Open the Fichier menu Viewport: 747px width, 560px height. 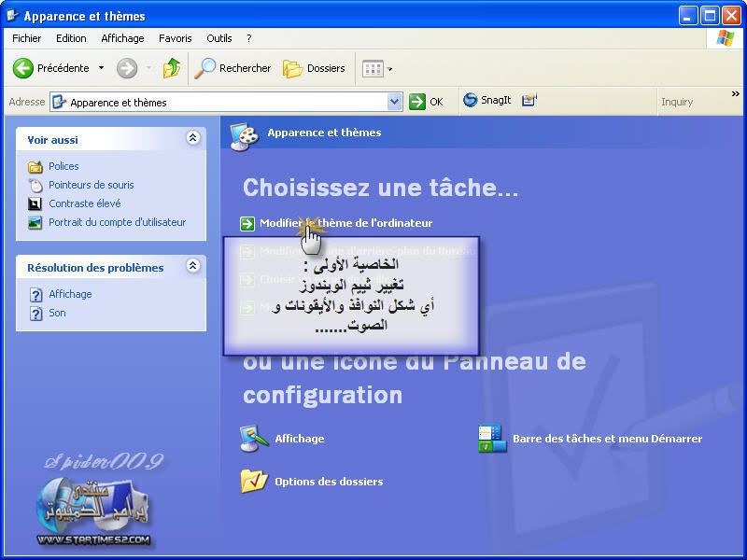27,38
